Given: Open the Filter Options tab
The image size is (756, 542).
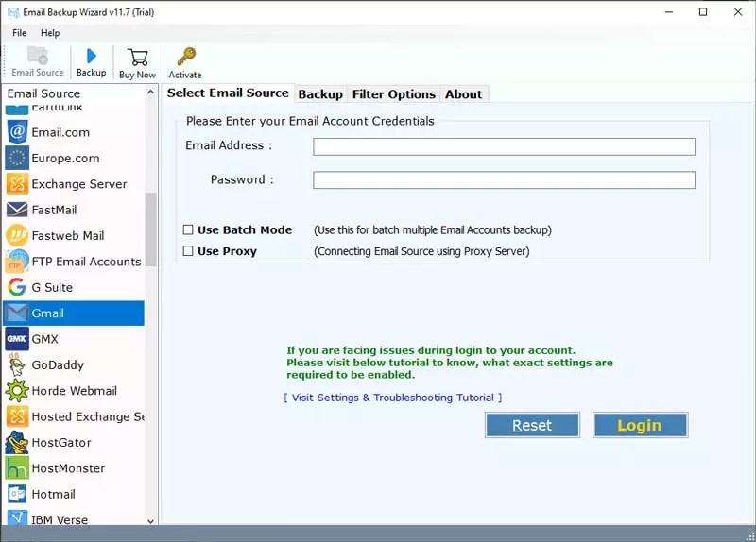Looking at the screenshot, I should [x=393, y=93].
